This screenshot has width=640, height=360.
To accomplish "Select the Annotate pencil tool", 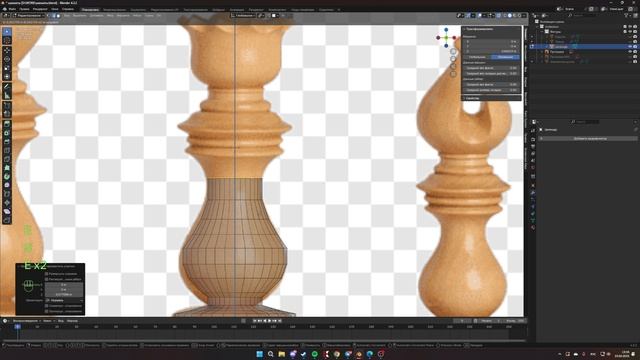I will pyautogui.click(x=7, y=87).
